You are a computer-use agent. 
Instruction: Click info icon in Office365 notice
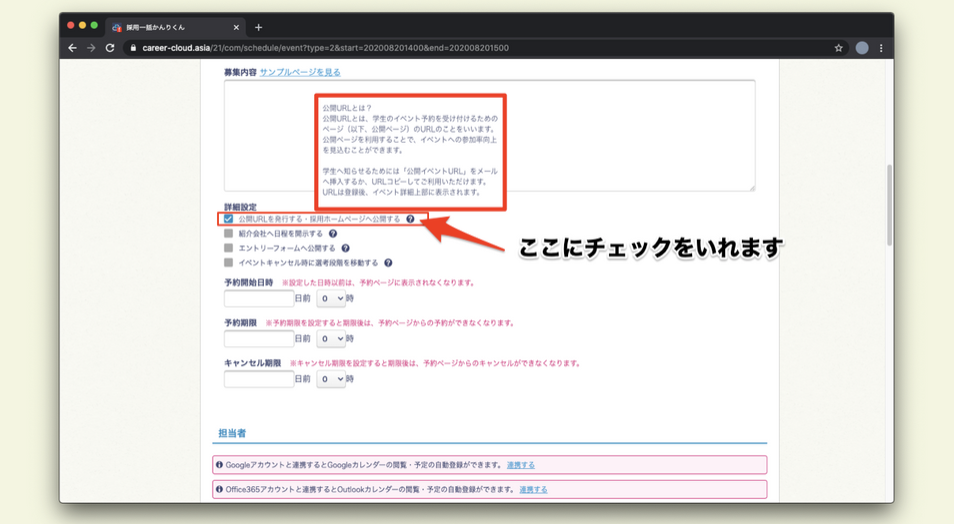219,489
